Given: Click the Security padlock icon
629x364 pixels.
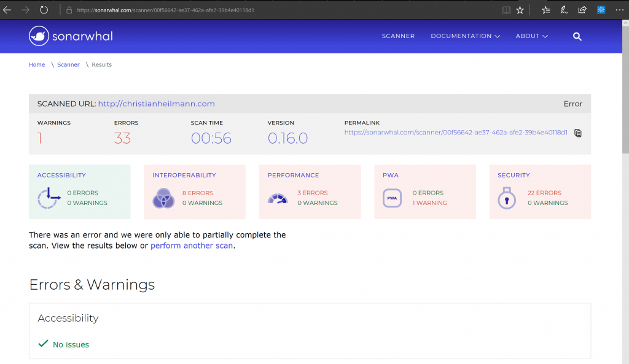Looking at the screenshot, I should [x=507, y=198].
